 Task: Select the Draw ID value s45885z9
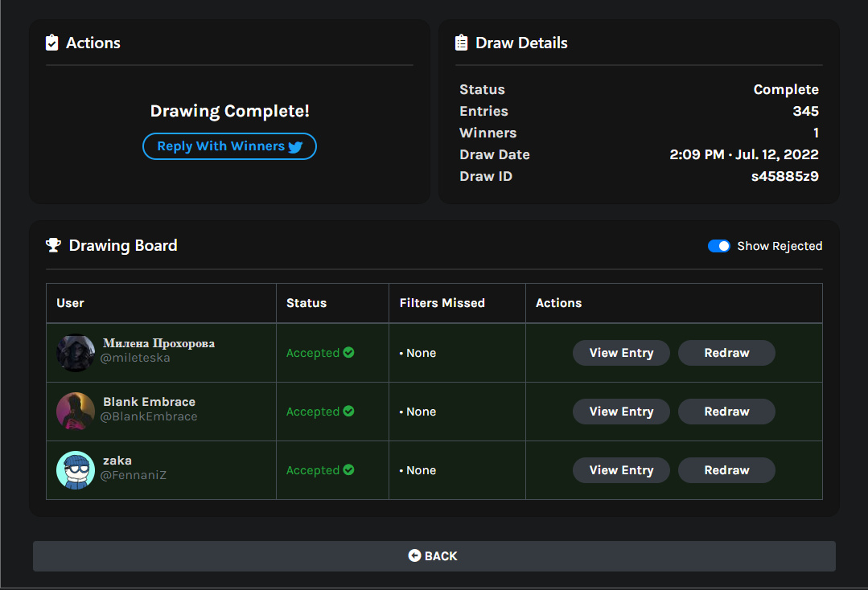click(x=784, y=176)
